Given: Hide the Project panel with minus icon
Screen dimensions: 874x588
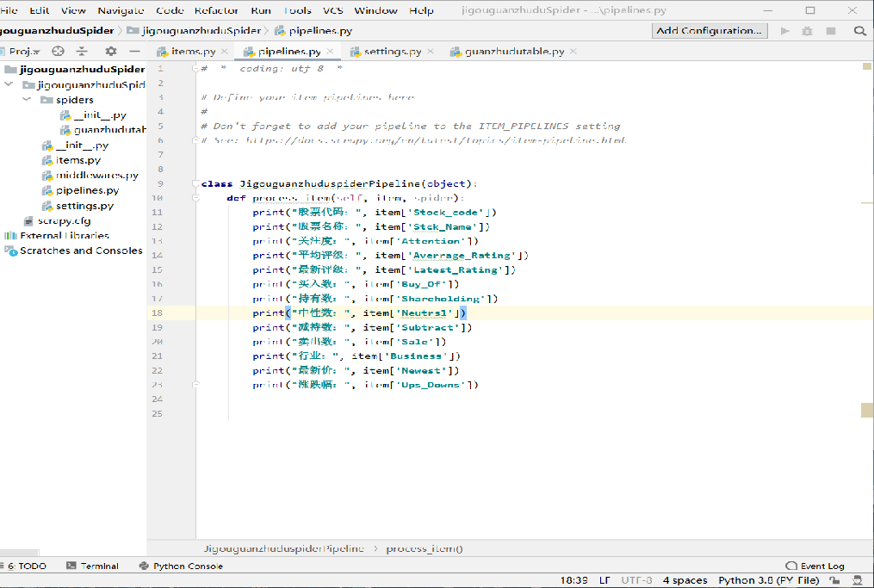Looking at the screenshot, I should (x=134, y=52).
